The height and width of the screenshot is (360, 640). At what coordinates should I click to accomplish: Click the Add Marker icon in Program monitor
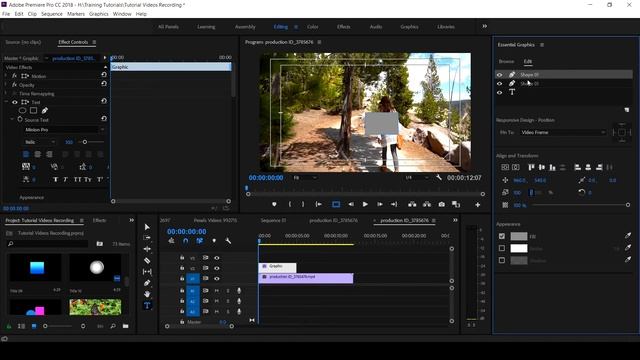[x=274, y=204]
